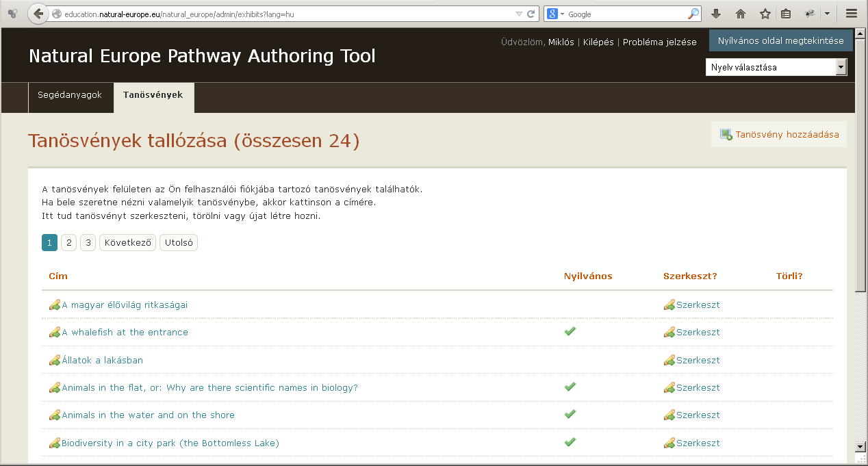Screen dimensions: 868x466
Task: Click the Cím column header
Action: [x=58, y=276]
